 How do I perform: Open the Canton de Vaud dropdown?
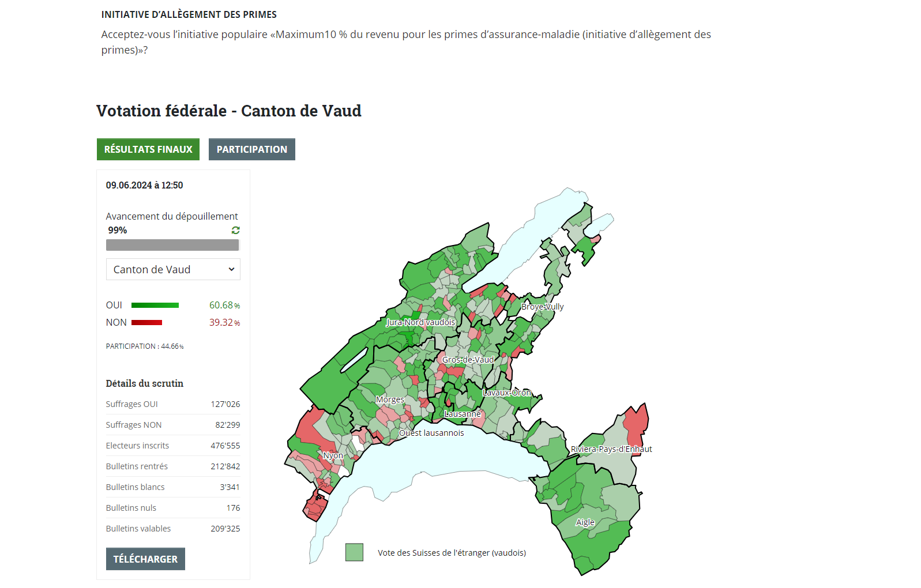[173, 269]
